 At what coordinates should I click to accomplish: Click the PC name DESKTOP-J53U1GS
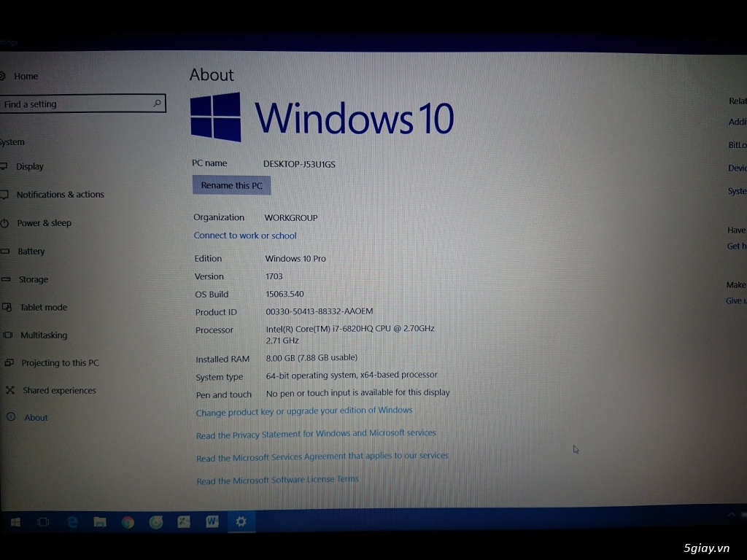[299, 164]
